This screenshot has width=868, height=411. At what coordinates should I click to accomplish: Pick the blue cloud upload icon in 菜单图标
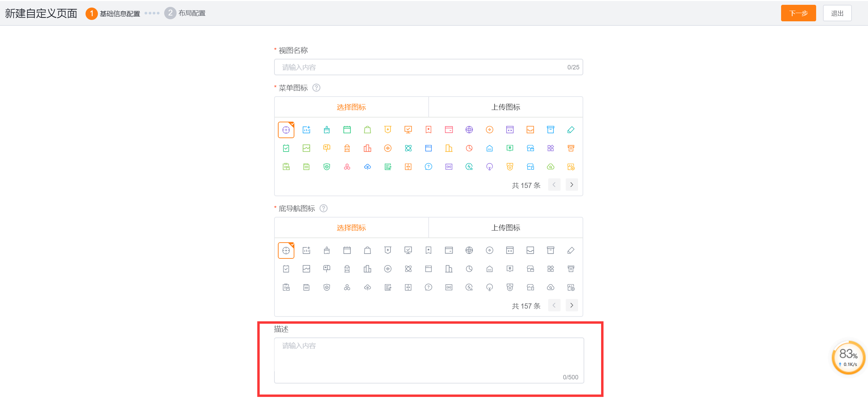click(368, 167)
